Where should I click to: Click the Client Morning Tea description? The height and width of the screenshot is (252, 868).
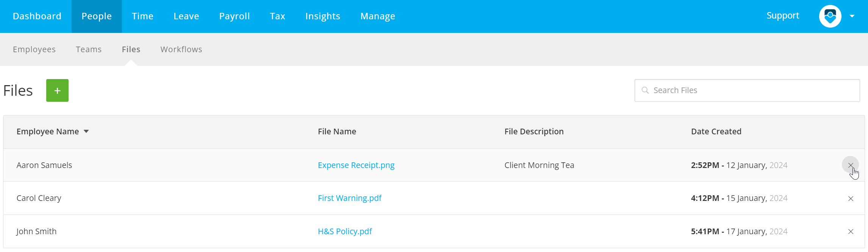click(539, 165)
